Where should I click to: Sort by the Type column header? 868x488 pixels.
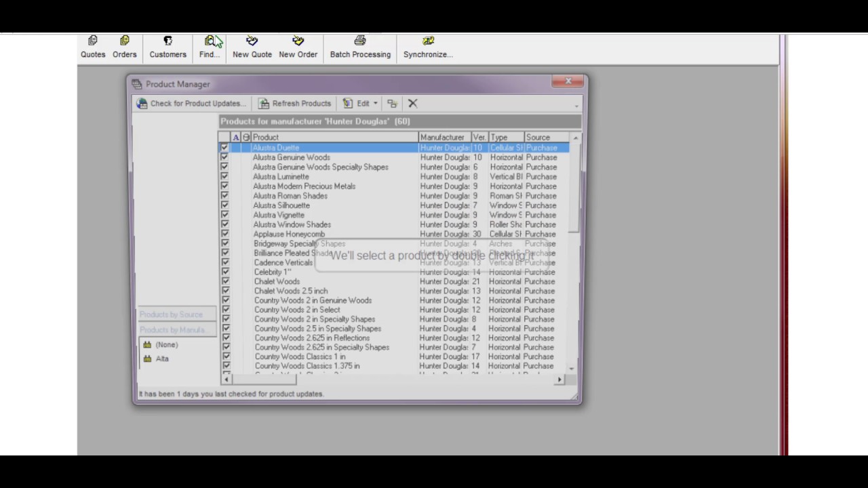[x=507, y=138]
